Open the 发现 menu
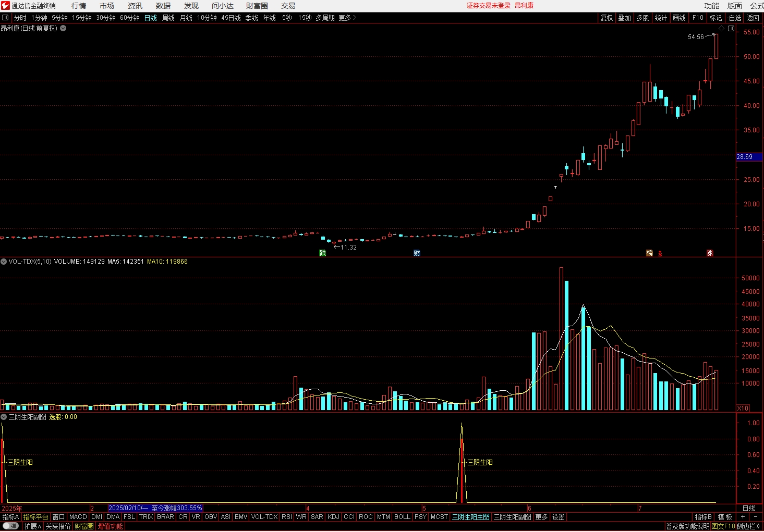The width and height of the screenshot is (764, 532). [x=191, y=6]
